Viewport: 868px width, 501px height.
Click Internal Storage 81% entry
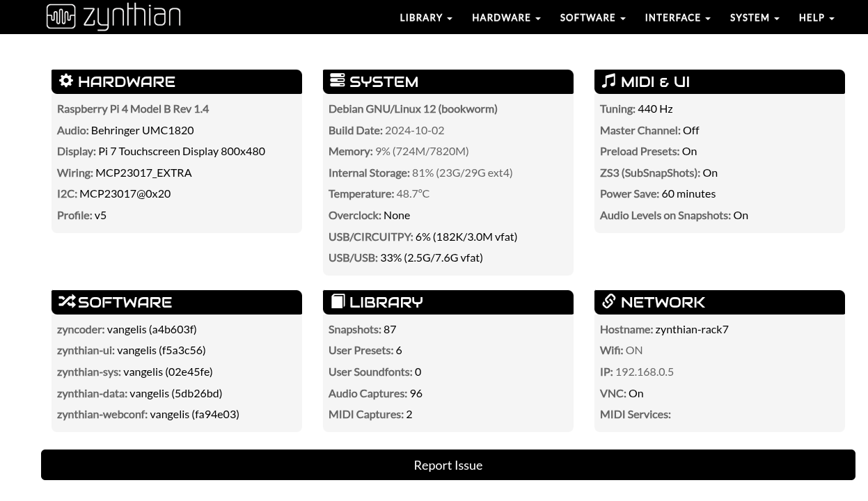(x=420, y=173)
